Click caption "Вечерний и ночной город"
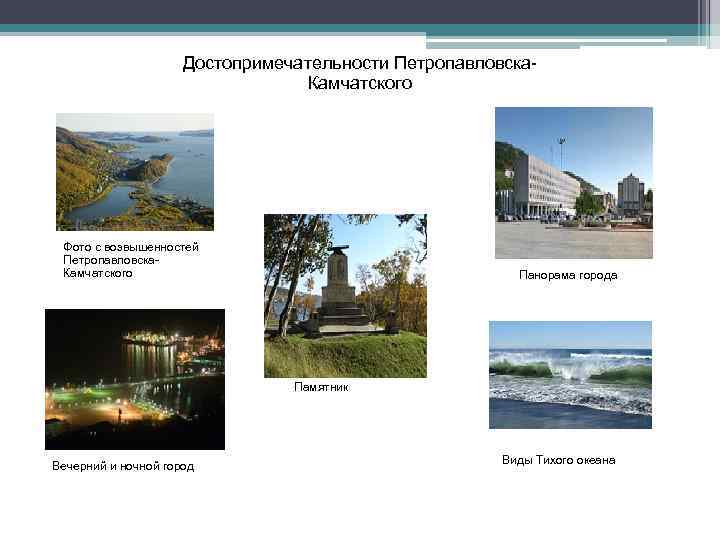The height and width of the screenshot is (540, 720). pos(123,466)
